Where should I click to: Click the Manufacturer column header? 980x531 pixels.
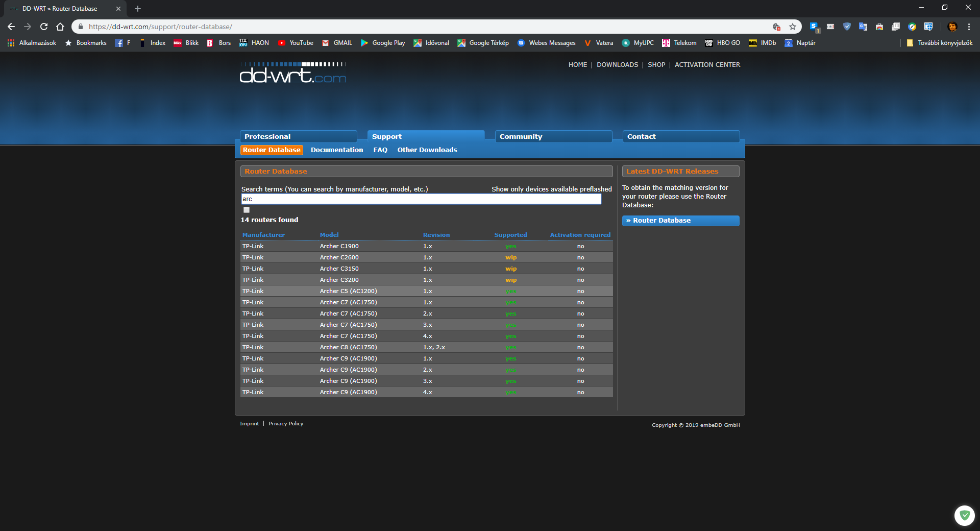tap(263, 235)
